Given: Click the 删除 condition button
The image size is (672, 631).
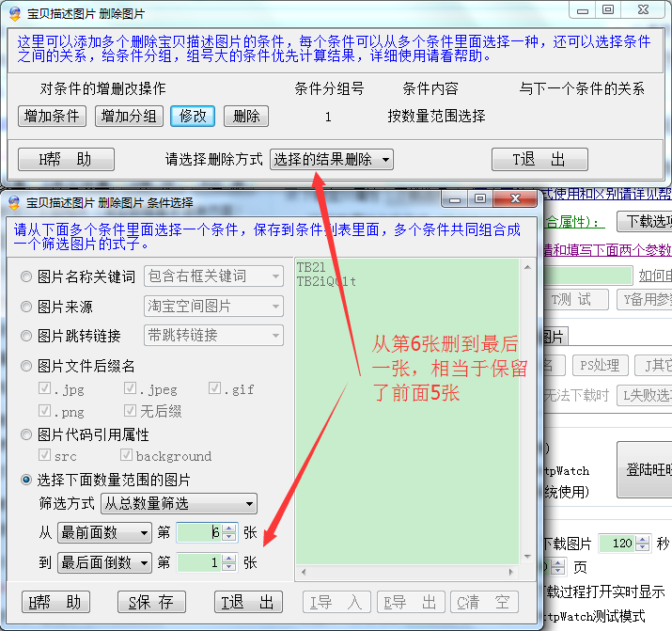Looking at the screenshot, I should coord(245,116).
